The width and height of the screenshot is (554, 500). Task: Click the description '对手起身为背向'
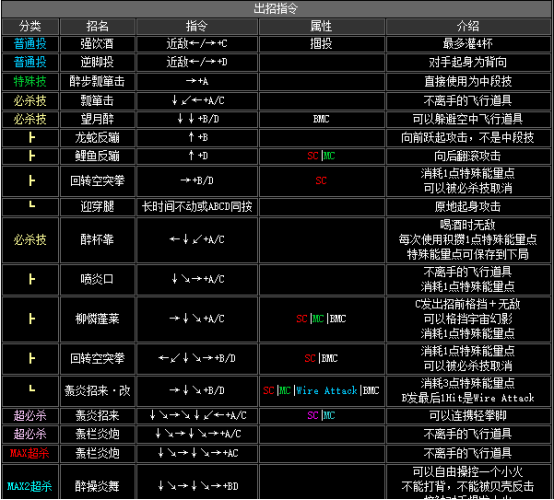click(x=468, y=62)
